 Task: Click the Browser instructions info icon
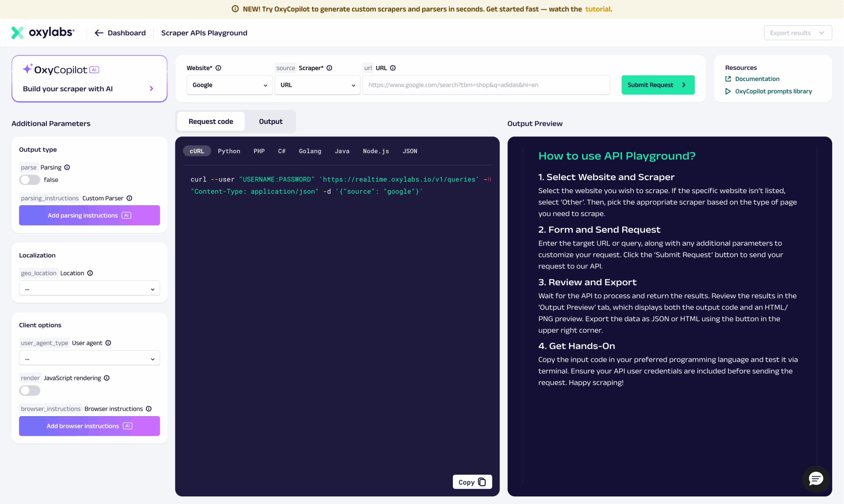149,409
